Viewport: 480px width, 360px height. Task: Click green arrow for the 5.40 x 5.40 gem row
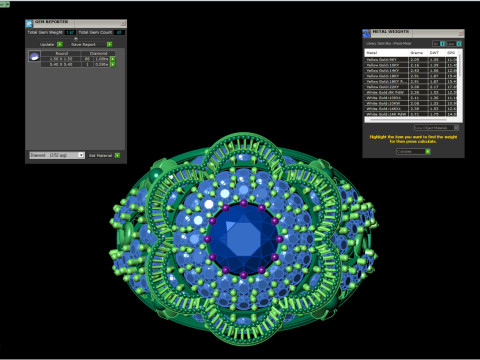point(113,64)
